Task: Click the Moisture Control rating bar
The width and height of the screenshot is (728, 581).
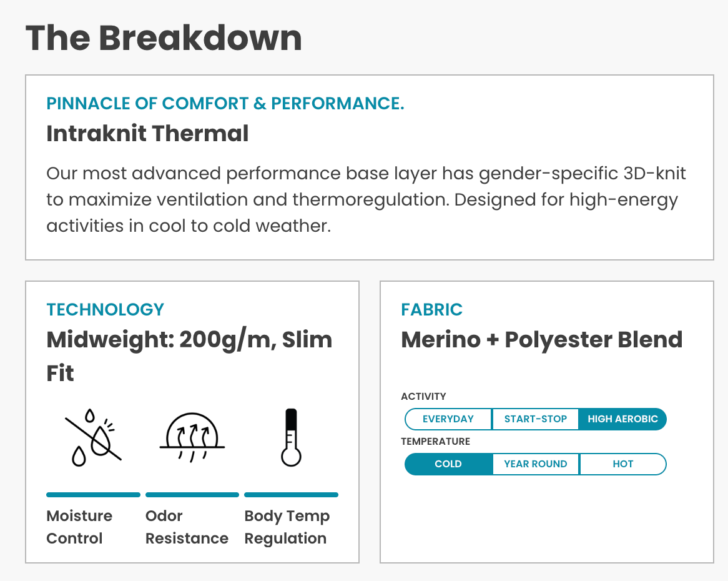Action: pos(93,495)
